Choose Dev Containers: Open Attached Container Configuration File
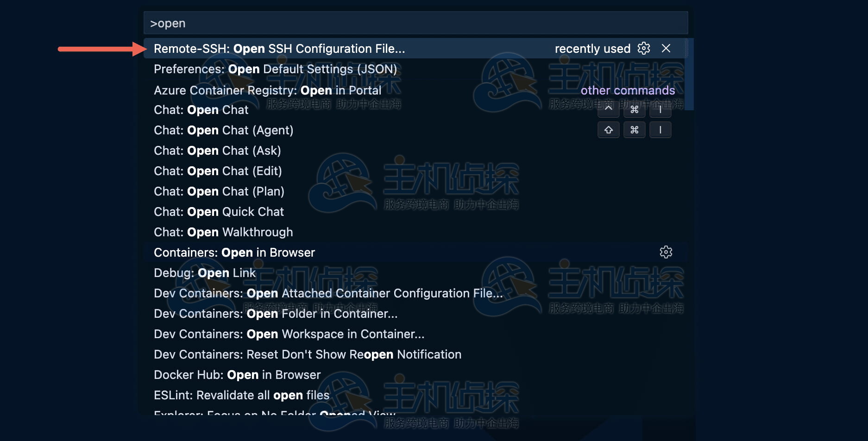The width and height of the screenshot is (868, 441). [x=328, y=293]
